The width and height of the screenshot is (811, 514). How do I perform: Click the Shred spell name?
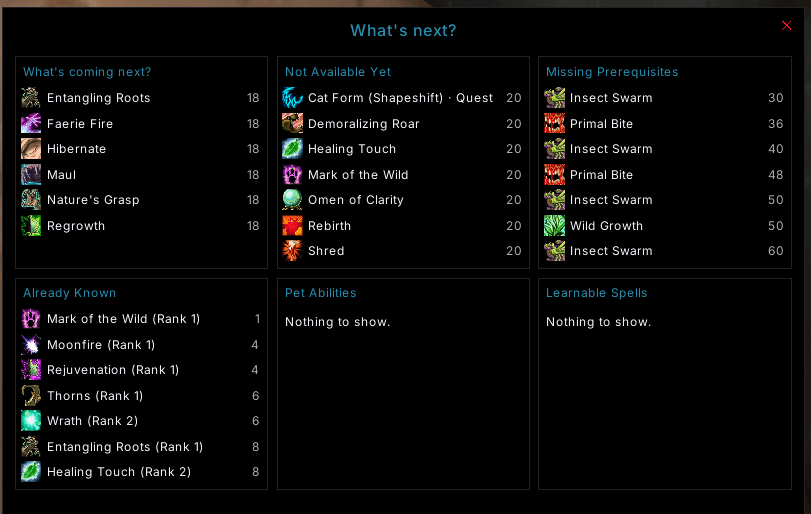[x=326, y=251]
